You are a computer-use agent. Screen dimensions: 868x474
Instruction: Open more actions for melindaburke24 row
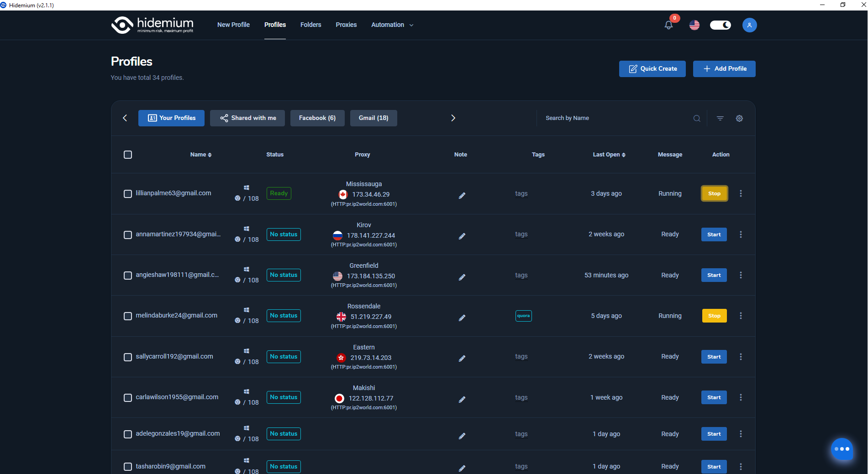741,316
